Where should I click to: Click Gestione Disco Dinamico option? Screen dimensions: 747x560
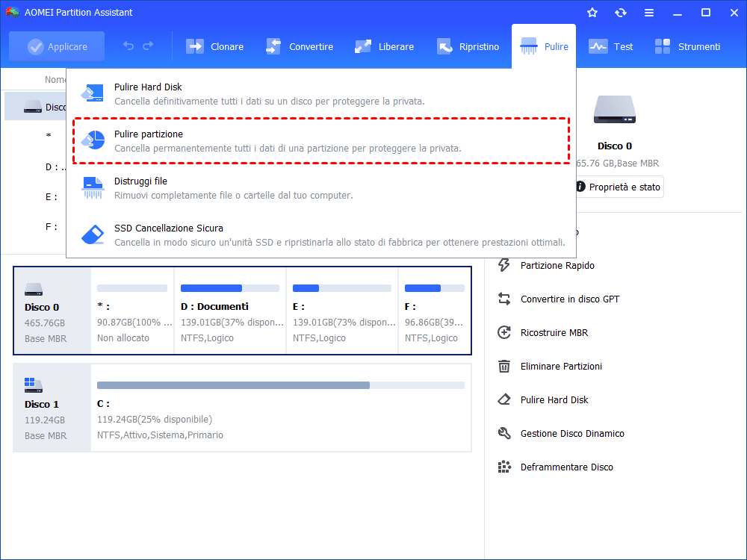pos(572,433)
